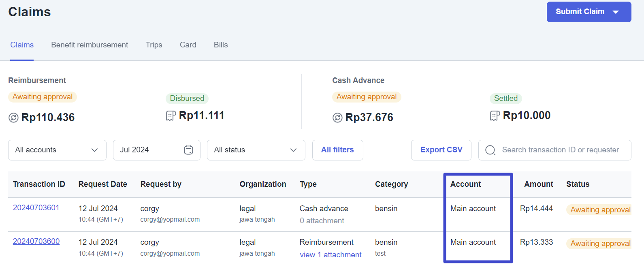The width and height of the screenshot is (644, 265).
Task: Select the Bills tab
Action: pos(221,45)
